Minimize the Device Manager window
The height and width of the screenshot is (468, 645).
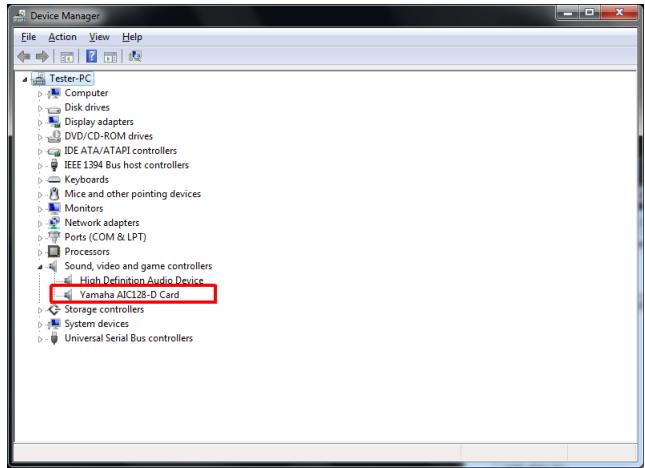coord(568,13)
